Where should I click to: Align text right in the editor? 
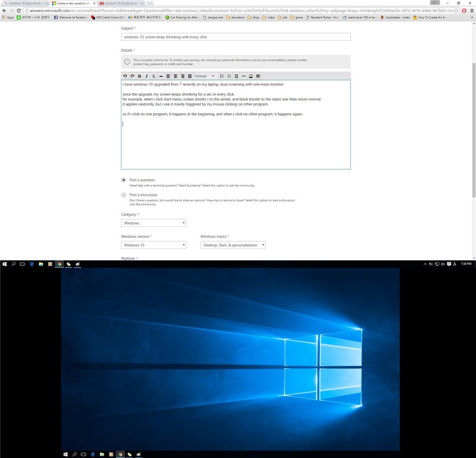tap(182, 76)
